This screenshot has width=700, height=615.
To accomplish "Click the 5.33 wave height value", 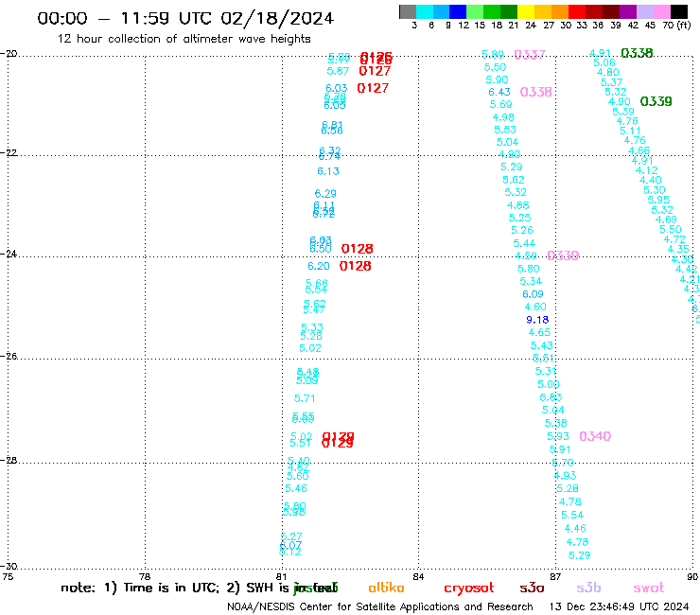I will click(311, 327).
